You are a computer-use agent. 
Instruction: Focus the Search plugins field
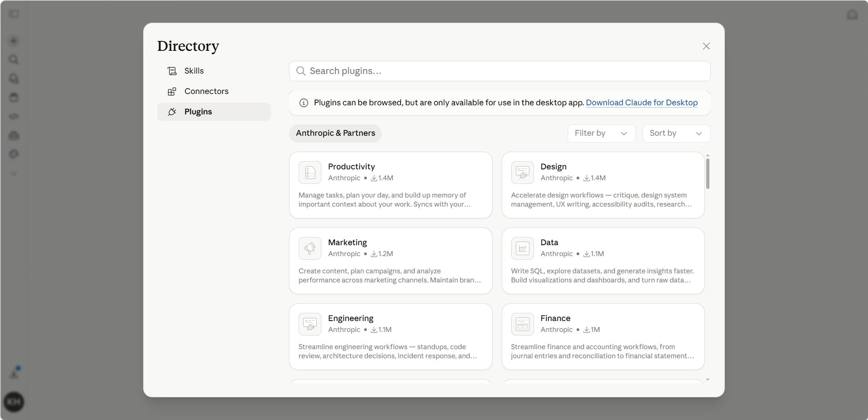499,71
